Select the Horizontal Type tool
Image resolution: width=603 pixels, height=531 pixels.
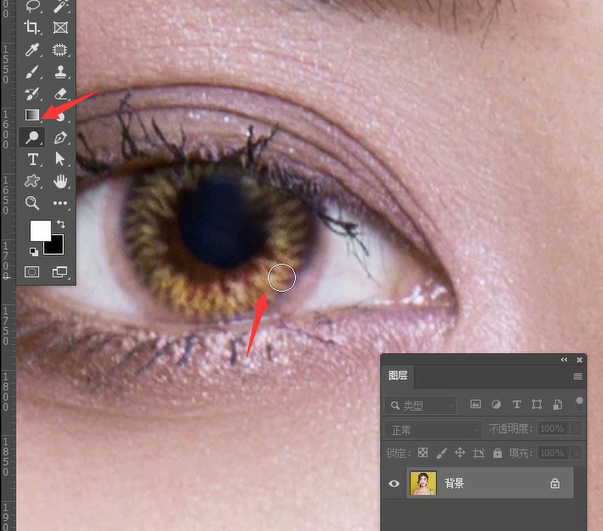click(33, 160)
